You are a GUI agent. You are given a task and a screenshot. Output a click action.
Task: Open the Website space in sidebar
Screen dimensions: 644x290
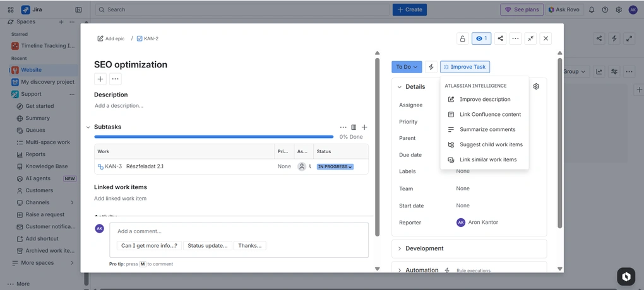coord(44,70)
